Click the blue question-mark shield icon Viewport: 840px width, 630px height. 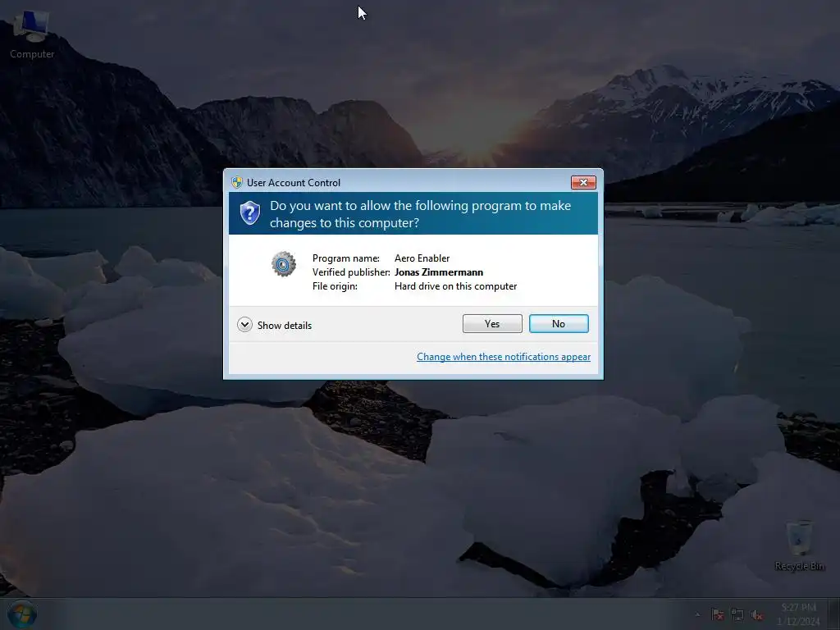pyautogui.click(x=249, y=213)
